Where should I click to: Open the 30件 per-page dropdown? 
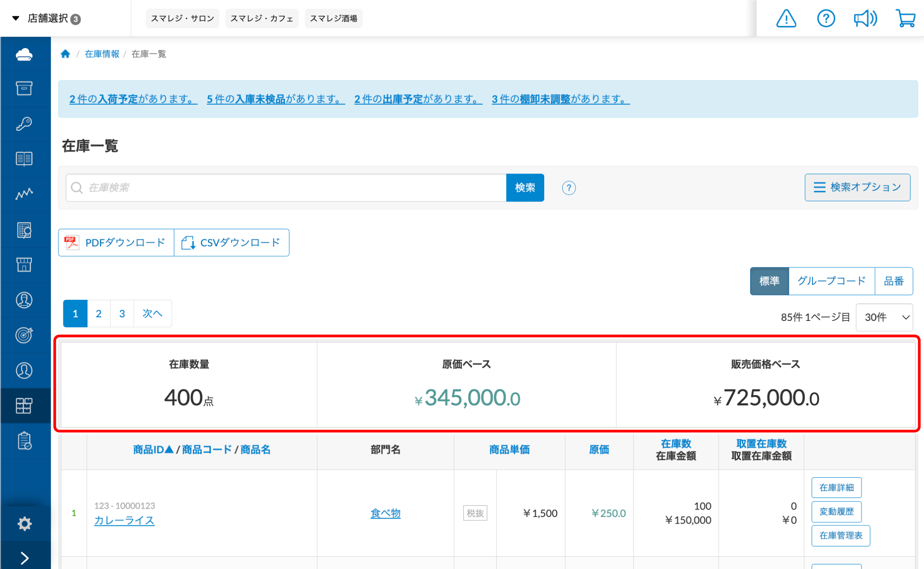884,317
